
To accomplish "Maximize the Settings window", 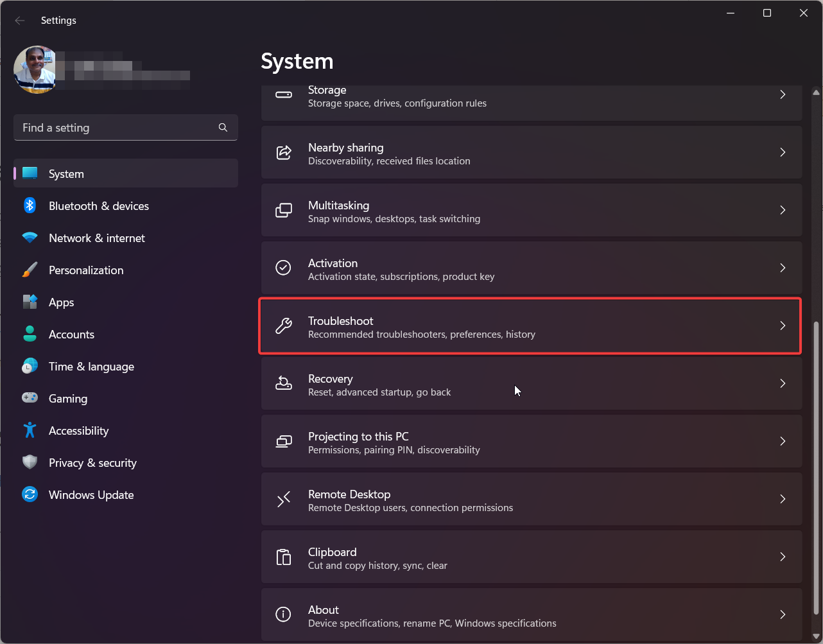I will click(x=767, y=13).
